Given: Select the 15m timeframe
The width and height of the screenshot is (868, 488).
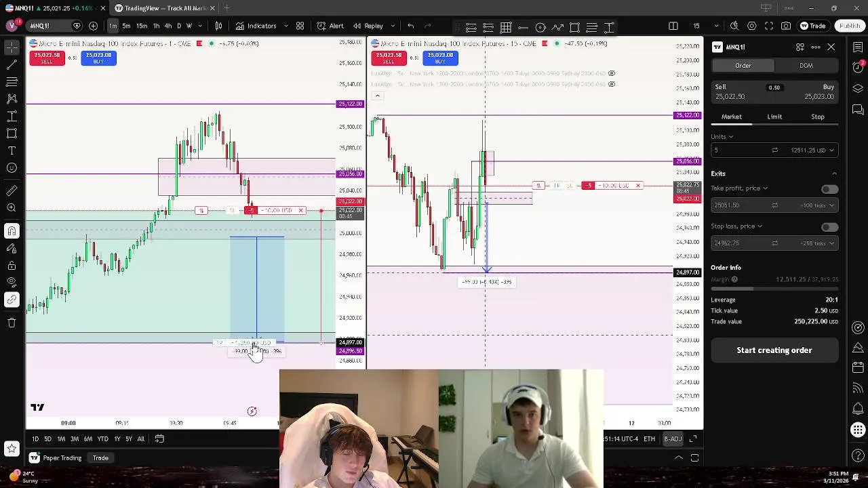Looking at the screenshot, I should [x=142, y=26].
